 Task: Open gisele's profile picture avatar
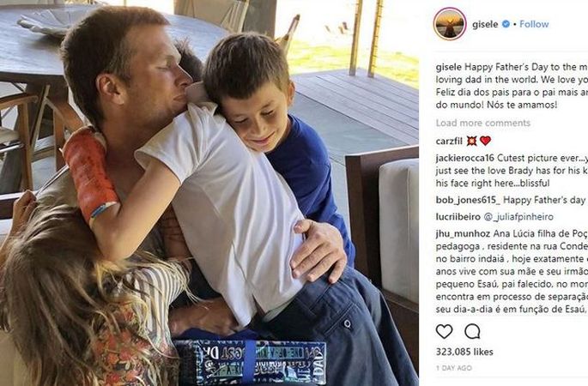(x=450, y=24)
